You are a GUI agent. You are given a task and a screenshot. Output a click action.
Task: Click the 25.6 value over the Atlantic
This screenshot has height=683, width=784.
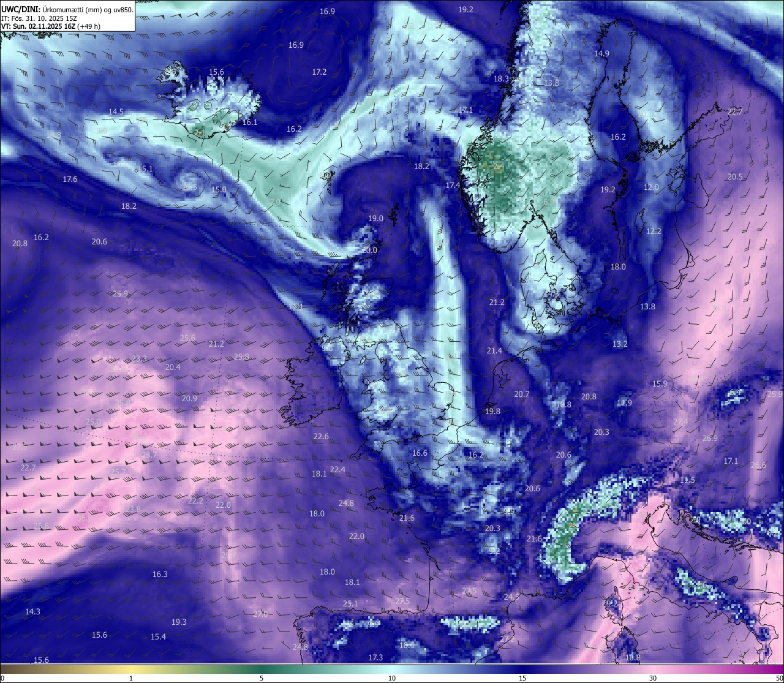click(187, 338)
